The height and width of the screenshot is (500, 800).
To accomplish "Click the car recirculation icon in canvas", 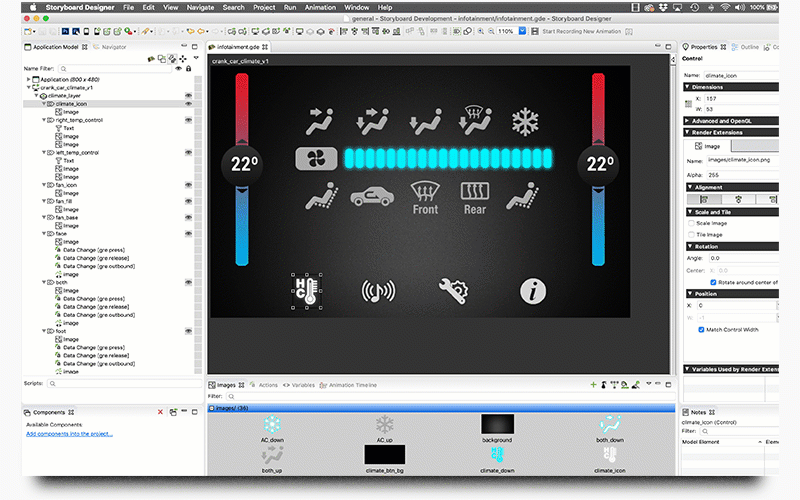I will click(x=372, y=196).
